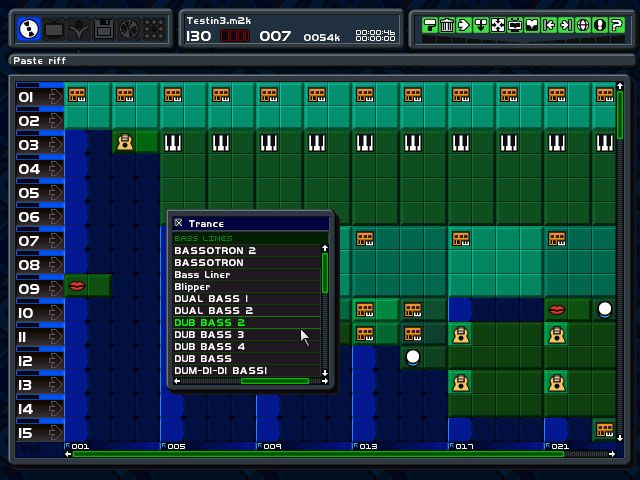The width and height of the screenshot is (640, 480).
Task: Click the heart icon in the right toolbar
Action: [532, 25]
